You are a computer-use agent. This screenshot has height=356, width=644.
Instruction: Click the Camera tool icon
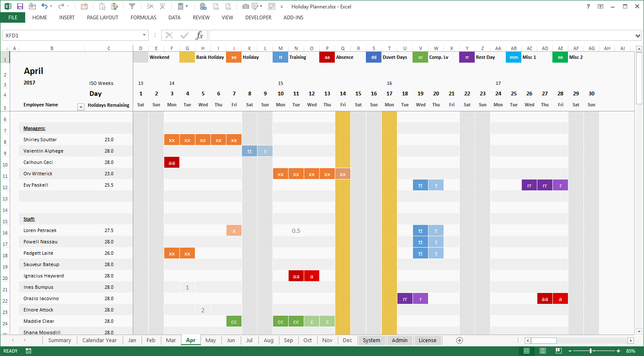point(245,6)
